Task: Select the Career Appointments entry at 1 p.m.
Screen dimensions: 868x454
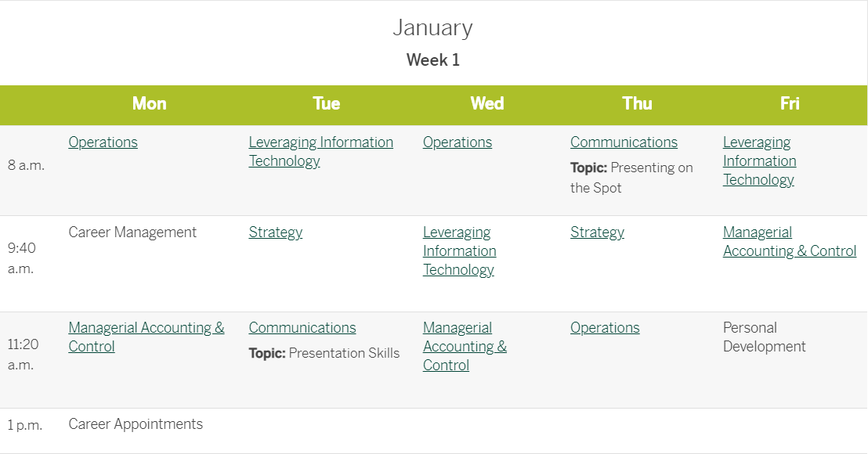Action: coord(136,424)
